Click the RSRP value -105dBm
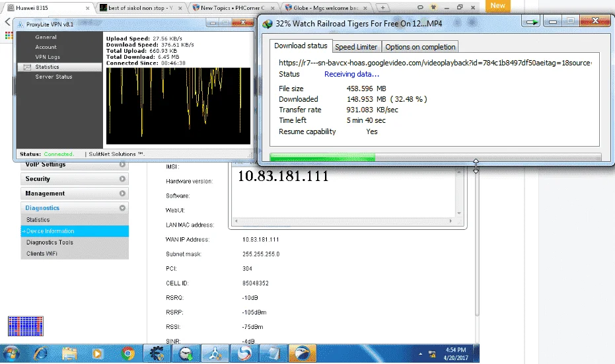Viewport: 615px width, 364px height. tap(254, 312)
